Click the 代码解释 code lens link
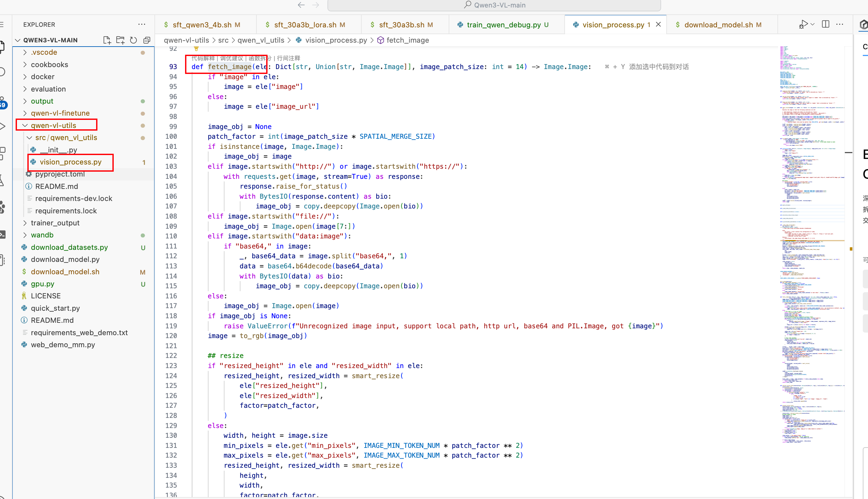The image size is (868, 499). (x=203, y=58)
